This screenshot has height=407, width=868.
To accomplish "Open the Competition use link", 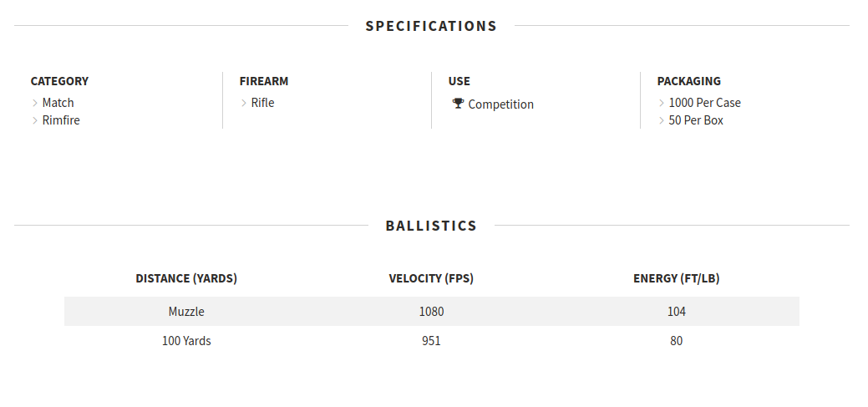I will tap(501, 104).
